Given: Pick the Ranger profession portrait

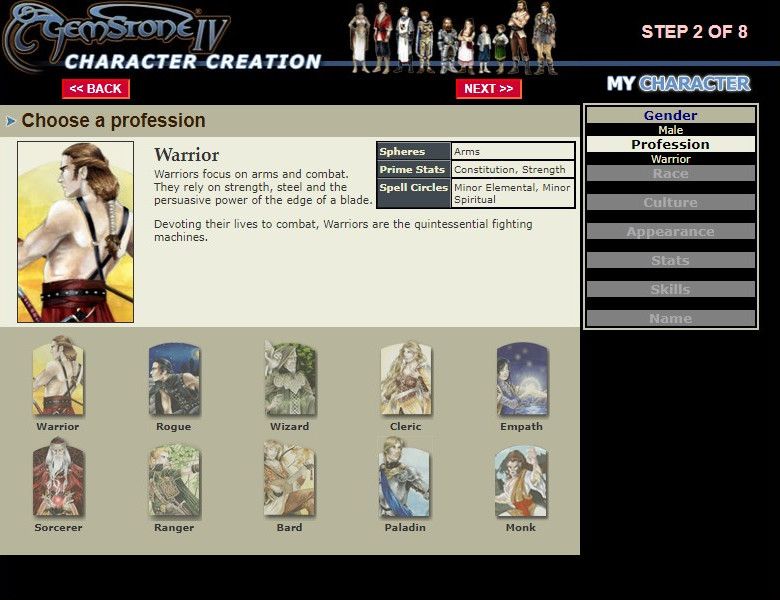Looking at the screenshot, I should 174,478.
